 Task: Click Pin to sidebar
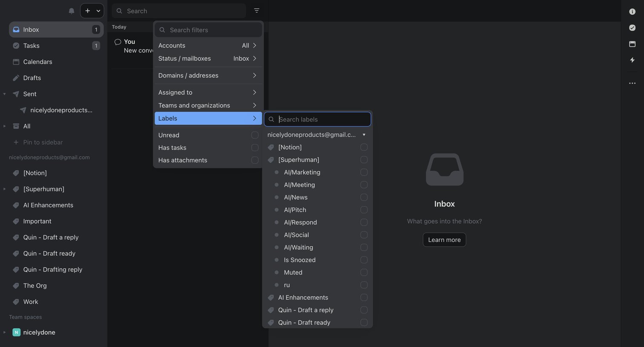click(43, 142)
